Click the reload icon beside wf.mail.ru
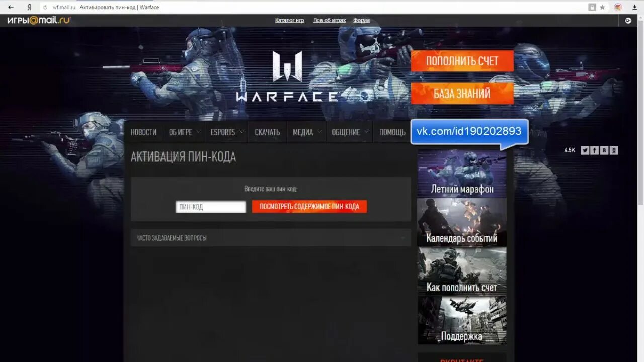The width and height of the screenshot is (644, 362). [45, 7]
